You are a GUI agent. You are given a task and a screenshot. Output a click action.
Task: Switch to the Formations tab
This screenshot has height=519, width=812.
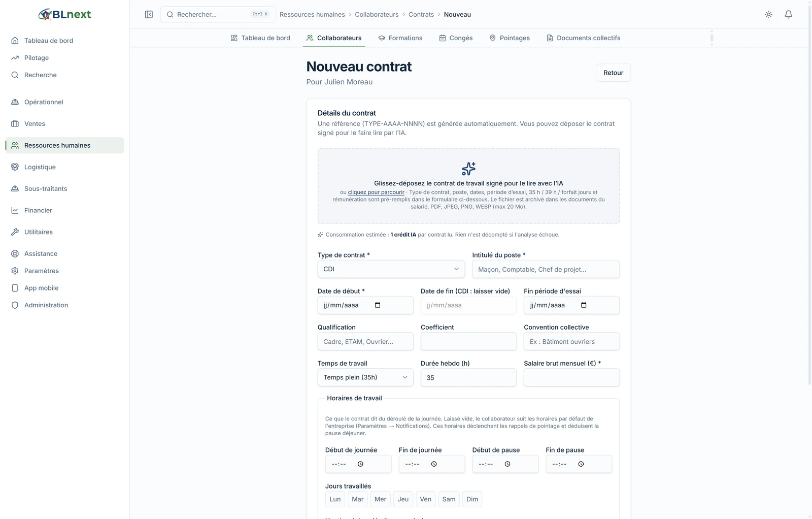click(400, 38)
